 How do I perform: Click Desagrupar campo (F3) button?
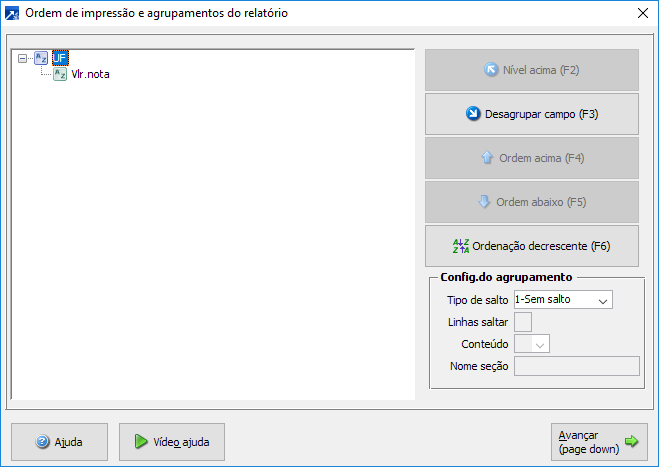coord(532,114)
